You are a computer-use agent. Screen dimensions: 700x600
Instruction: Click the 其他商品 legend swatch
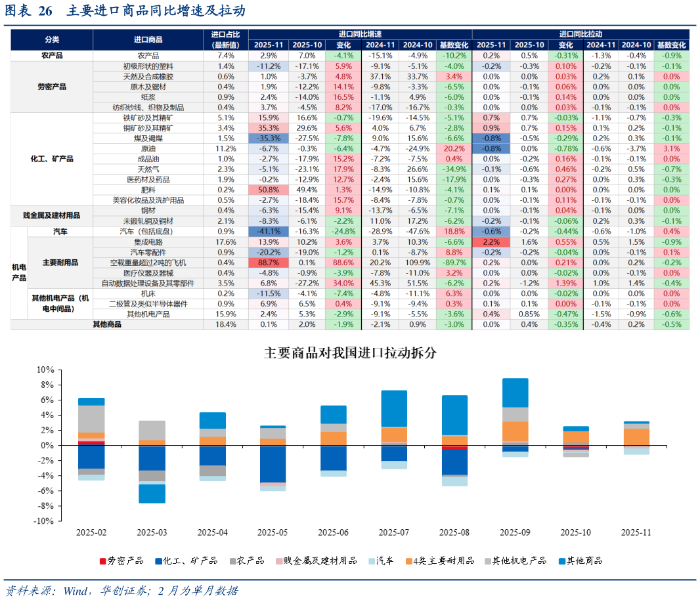(562, 561)
